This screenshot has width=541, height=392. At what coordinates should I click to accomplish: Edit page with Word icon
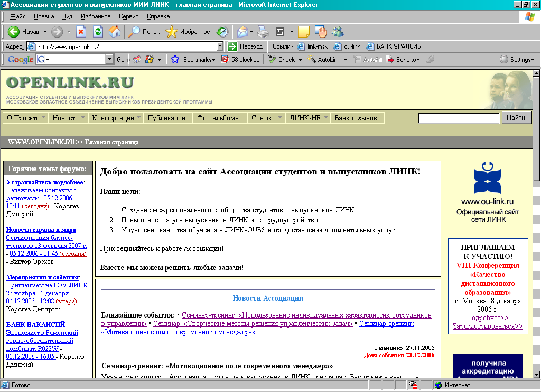[280, 32]
